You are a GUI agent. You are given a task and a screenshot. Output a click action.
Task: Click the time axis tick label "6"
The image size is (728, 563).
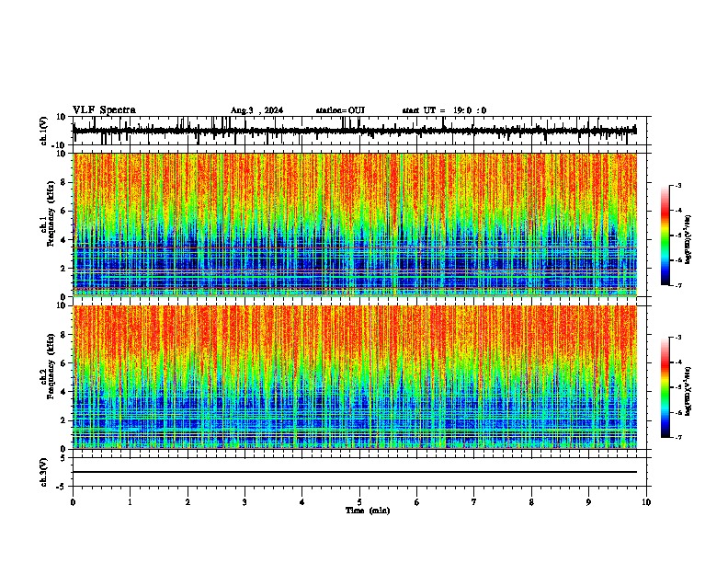tap(417, 502)
